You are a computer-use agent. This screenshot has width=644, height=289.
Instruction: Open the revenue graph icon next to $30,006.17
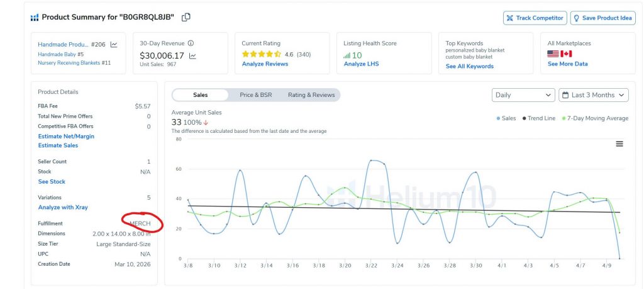tap(192, 56)
